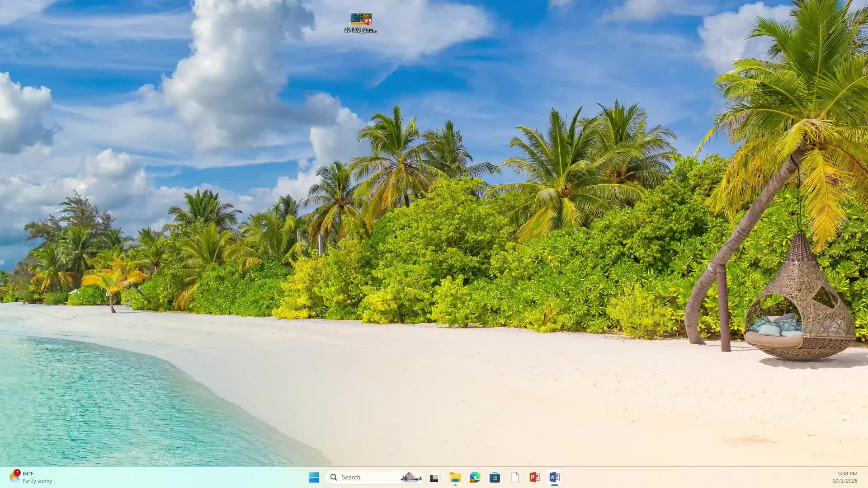Click the red weather notification badge
The height and width of the screenshot is (488, 868).
point(17,472)
